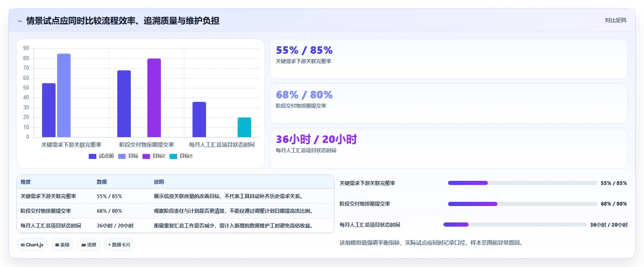
Task: Click progress bar for 每月人工汇总项目状态时间
Action: [x=515, y=225]
